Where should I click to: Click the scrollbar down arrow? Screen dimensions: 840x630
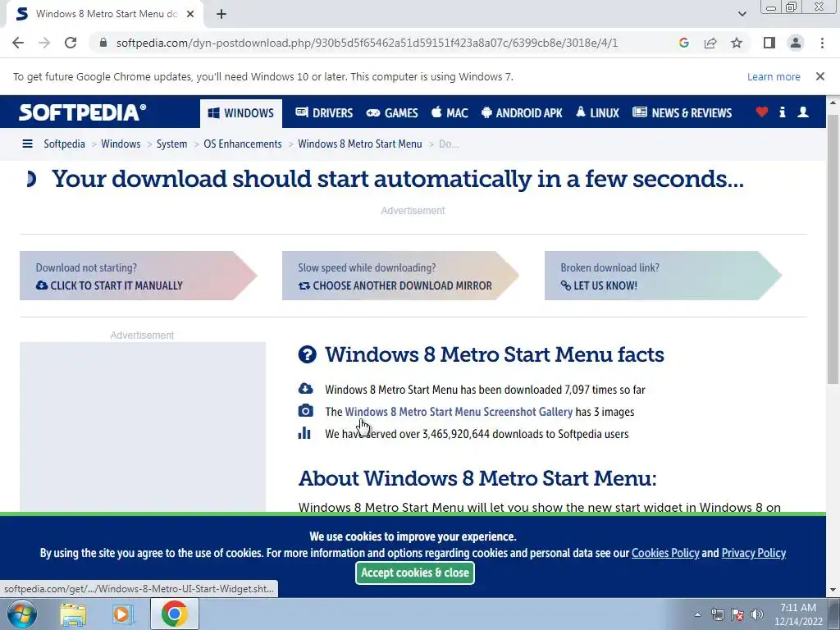[833, 591]
